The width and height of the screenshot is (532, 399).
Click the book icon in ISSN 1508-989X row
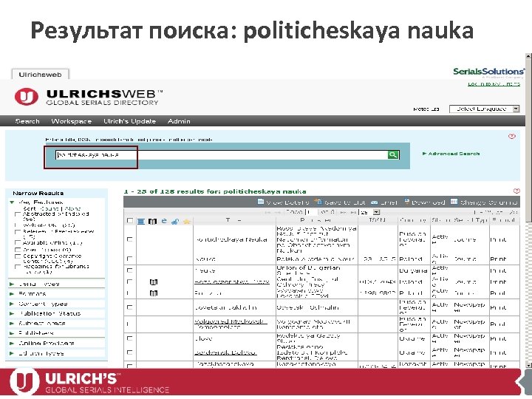click(154, 293)
